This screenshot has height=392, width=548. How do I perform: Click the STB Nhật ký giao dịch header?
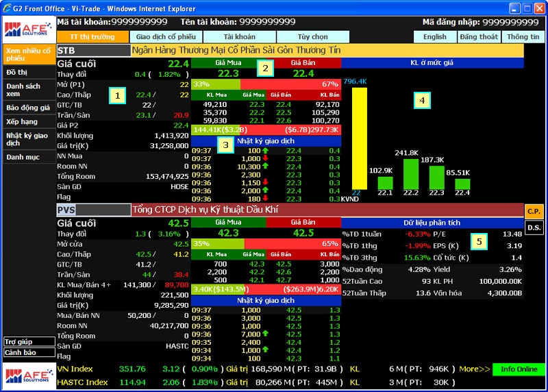(266, 141)
